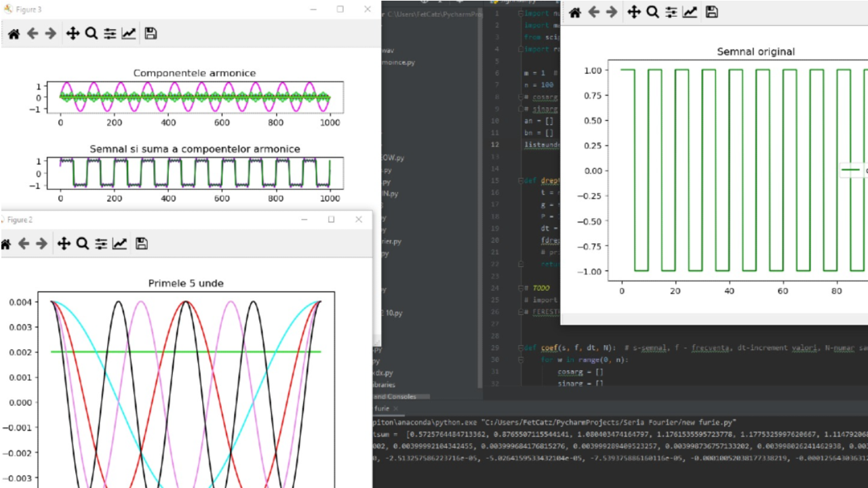The height and width of the screenshot is (488, 868).
Task: Reset view with Home icon in Figure 3
Action: tap(13, 33)
